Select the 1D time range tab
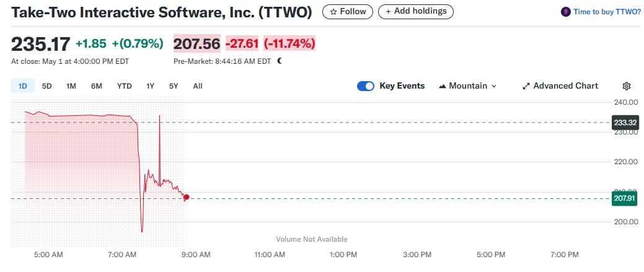 pos(23,86)
